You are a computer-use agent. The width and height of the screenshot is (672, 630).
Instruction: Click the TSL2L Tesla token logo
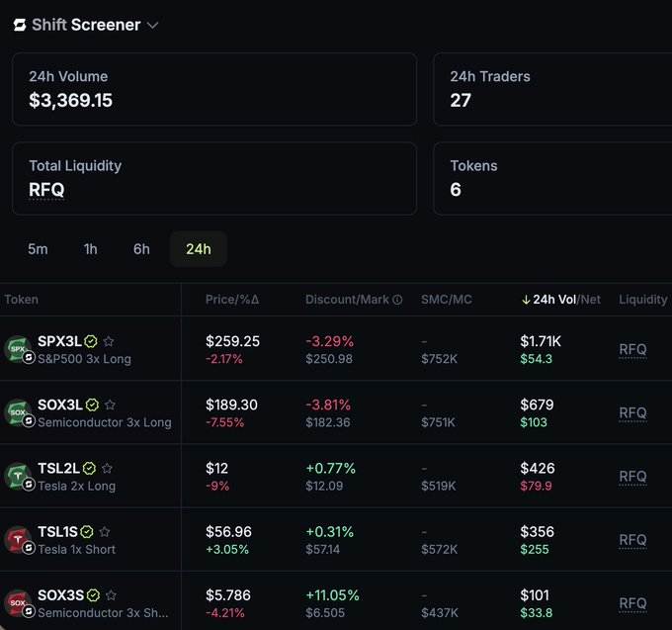(19, 476)
